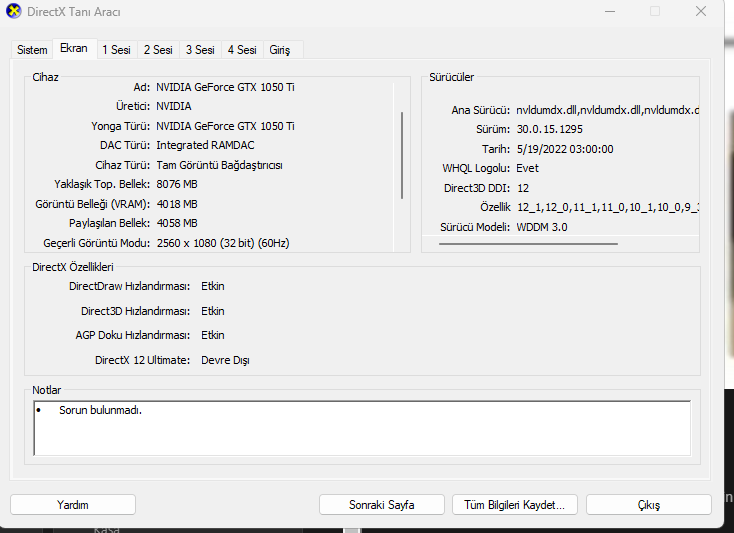The image size is (734, 533).
Task: Click the 'Integrated RAMDAC' value
Action: [205, 145]
